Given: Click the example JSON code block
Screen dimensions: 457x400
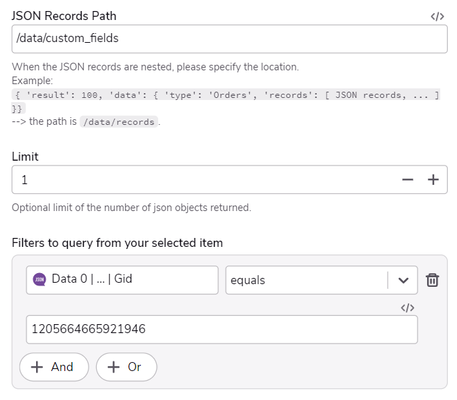Looking at the screenshot, I should point(226,101).
